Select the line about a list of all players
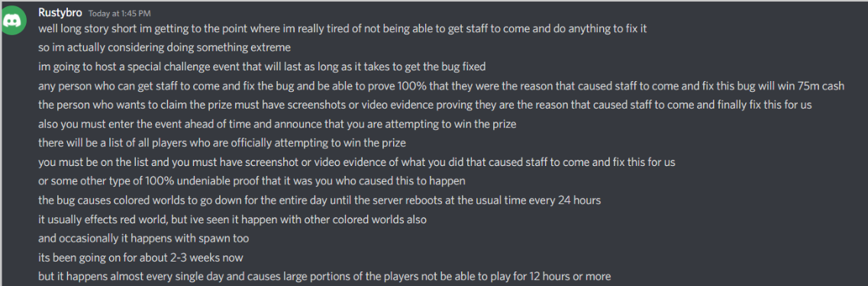Viewport: 868px width, 286px height. click(222, 143)
